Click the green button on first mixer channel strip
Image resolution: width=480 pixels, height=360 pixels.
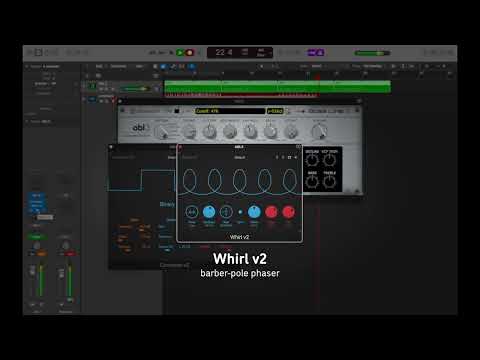coord(36,237)
